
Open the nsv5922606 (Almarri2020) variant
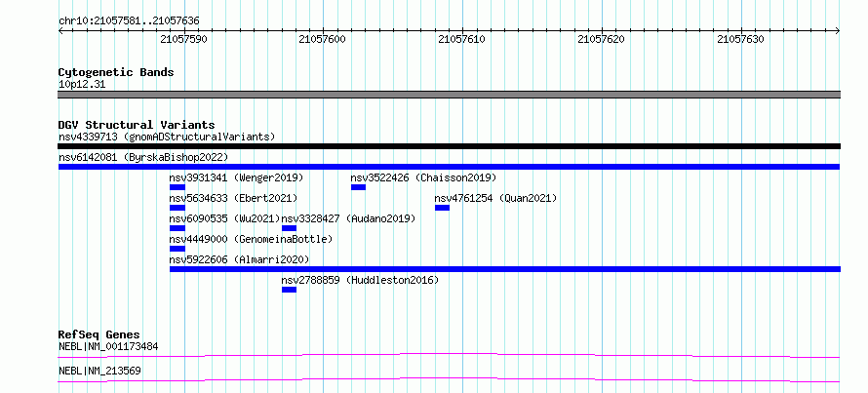(x=239, y=259)
